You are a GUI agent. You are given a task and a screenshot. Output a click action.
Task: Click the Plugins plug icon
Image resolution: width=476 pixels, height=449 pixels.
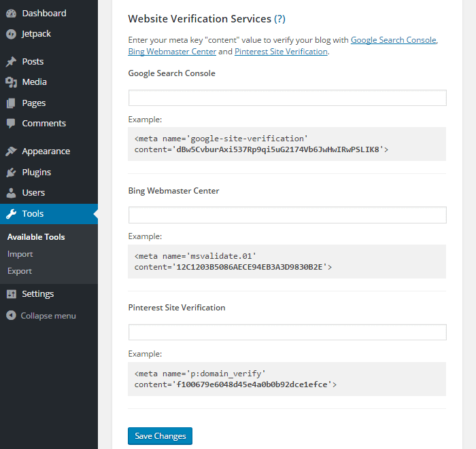12,173
